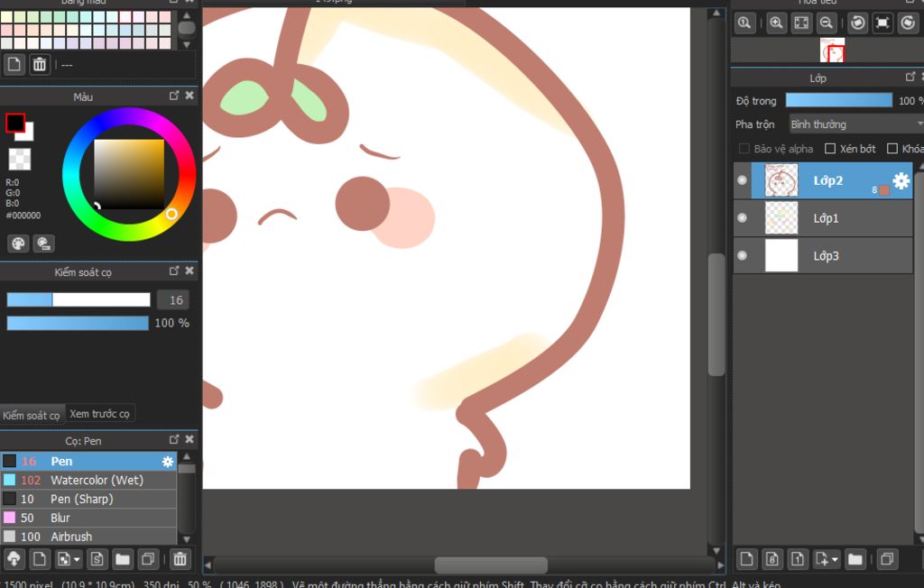Image resolution: width=924 pixels, height=588 pixels.
Task: Close the Kiểm soát cọ panel
Action: point(189,271)
